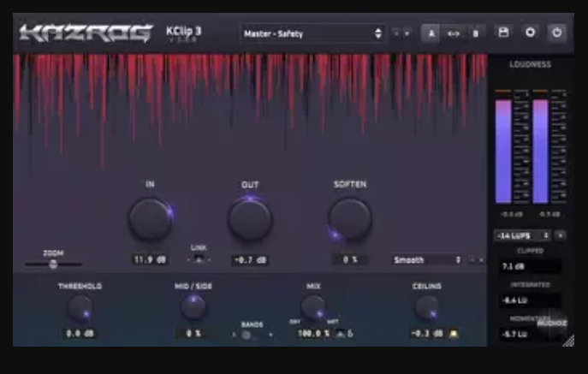Go to the next preset arrow

(x=407, y=33)
